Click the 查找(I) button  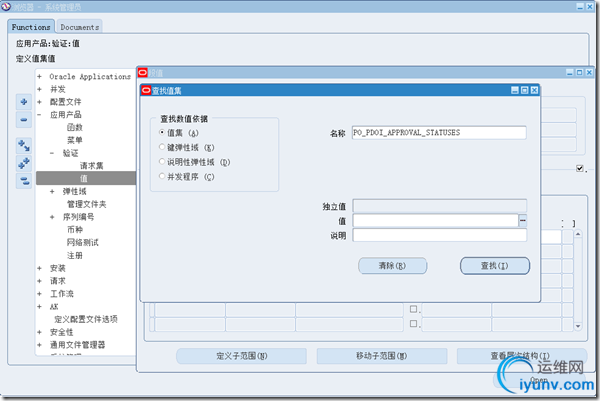[x=495, y=266]
